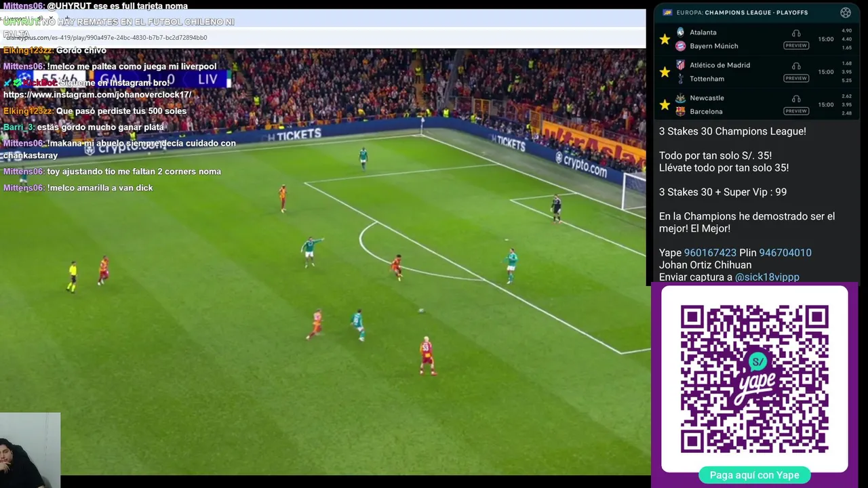The height and width of the screenshot is (488, 868).
Task: Click the disneyplus.com URL in the address bar
Action: click(x=106, y=38)
